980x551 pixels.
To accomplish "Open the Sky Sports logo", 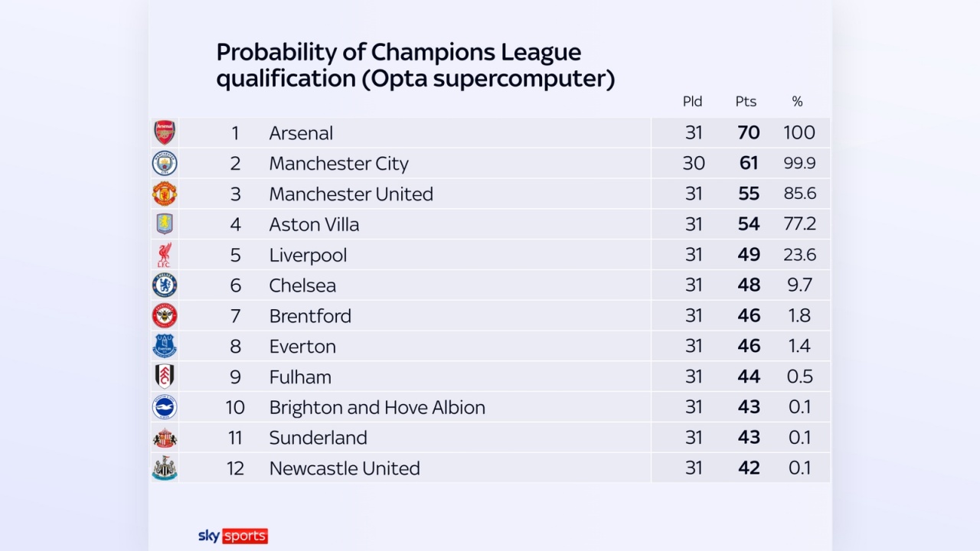I will point(233,536).
